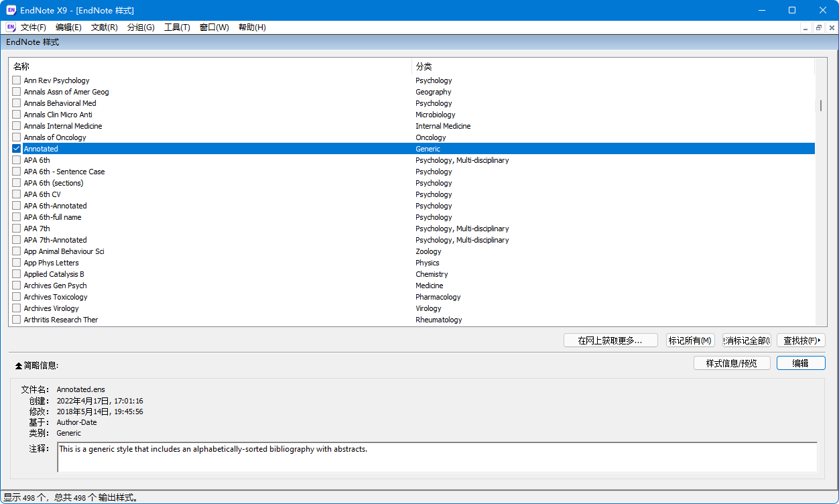839x504 pixels.
Task: Click the style list vertical scrollbar thumb
Action: 820,105
